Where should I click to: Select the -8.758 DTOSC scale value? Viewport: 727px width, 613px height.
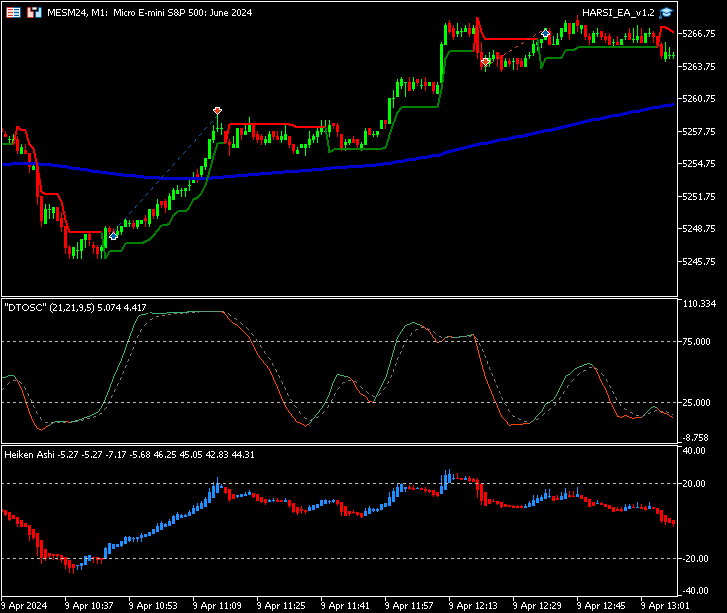pyautogui.click(x=695, y=438)
